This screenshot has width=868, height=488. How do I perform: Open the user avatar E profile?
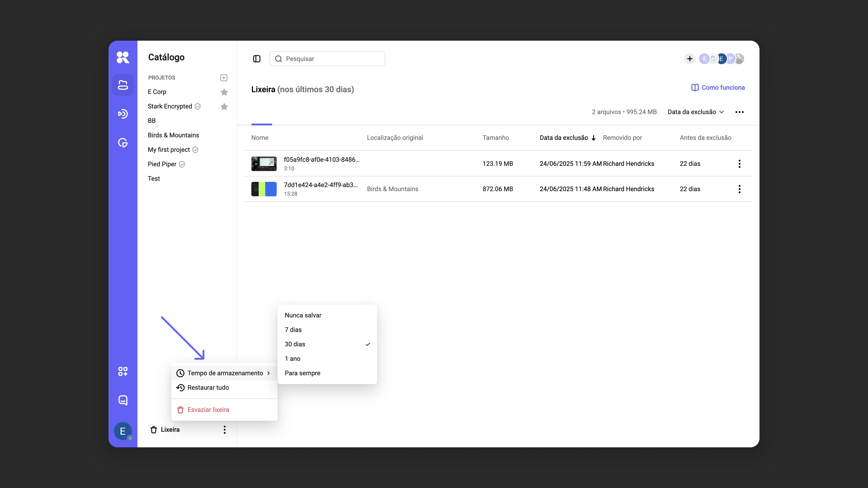(x=123, y=431)
